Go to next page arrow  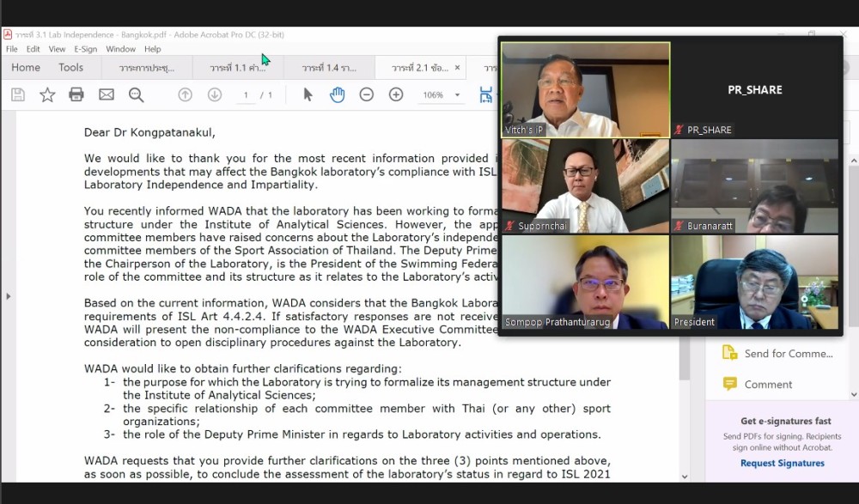pos(215,94)
